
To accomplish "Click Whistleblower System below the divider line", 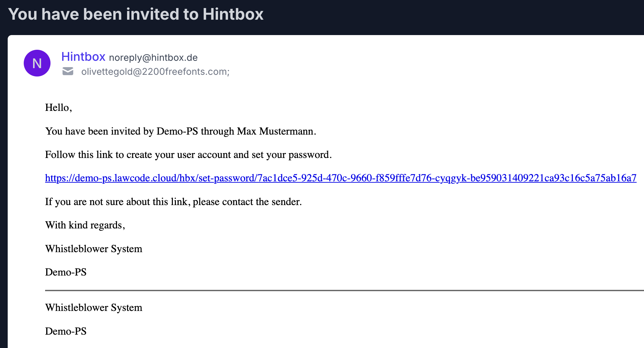I will point(94,308).
